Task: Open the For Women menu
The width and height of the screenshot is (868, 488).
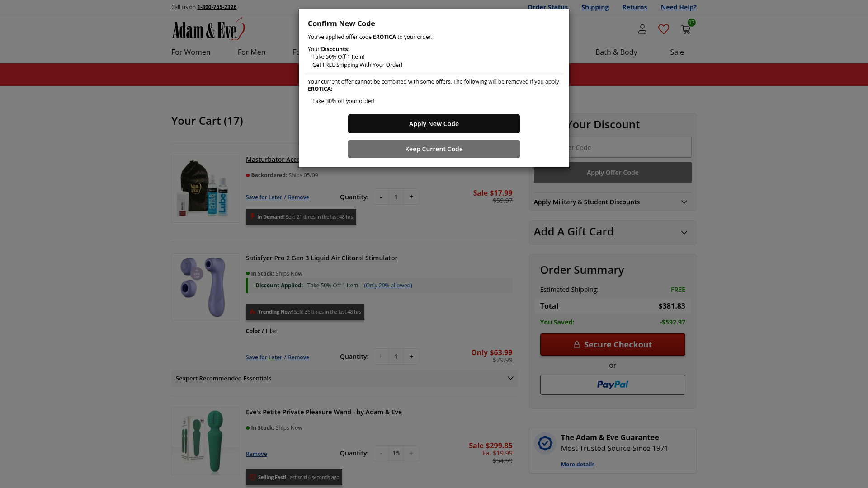Action: point(191,52)
